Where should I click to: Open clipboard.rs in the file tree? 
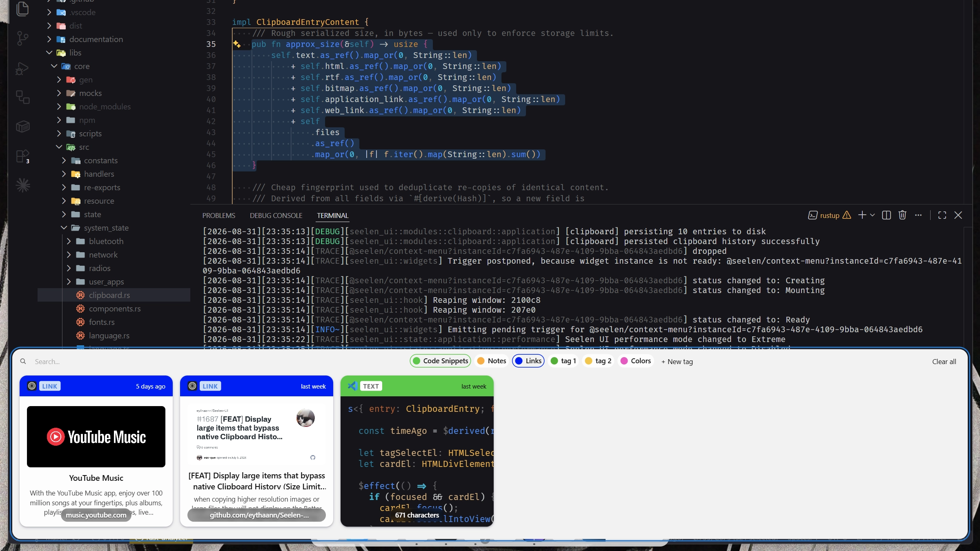click(114, 295)
